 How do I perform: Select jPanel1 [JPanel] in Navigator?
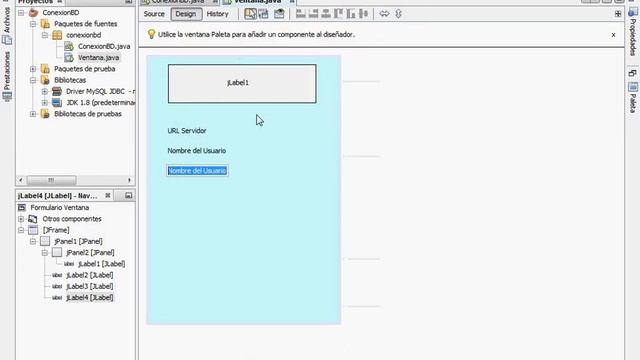[x=78, y=242]
